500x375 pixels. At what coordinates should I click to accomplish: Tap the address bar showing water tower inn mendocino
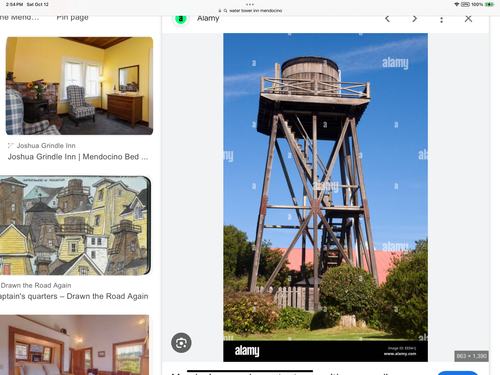pos(250,11)
